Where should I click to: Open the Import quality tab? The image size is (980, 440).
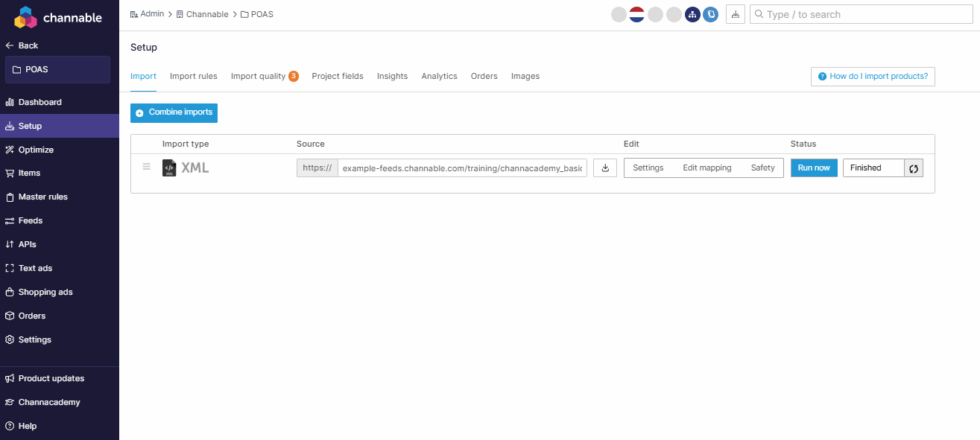click(x=265, y=76)
